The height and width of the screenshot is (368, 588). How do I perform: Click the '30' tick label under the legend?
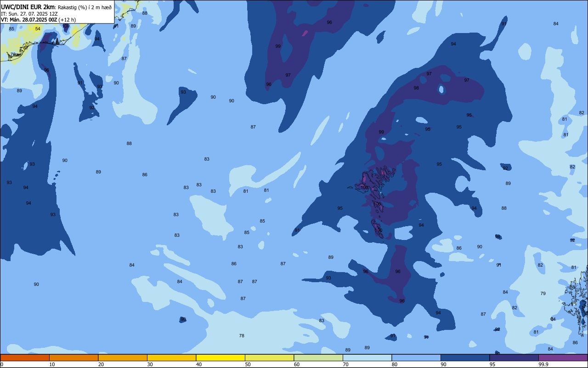151,364
